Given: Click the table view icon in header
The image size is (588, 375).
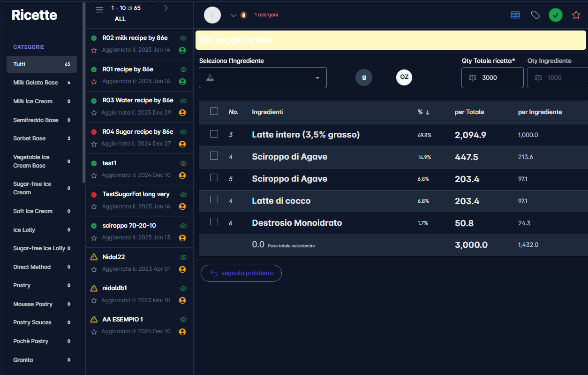Looking at the screenshot, I should click(x=515, y=15).
